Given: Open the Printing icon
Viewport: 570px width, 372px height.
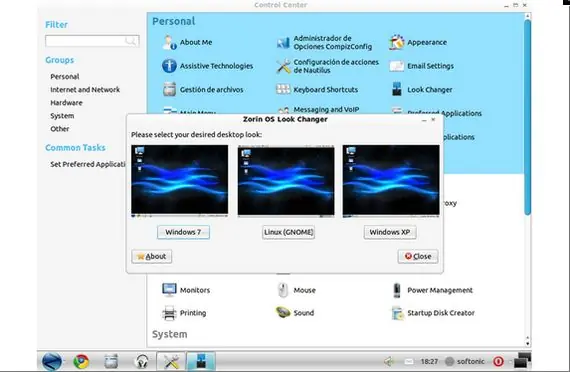Looking at the screenshot, I should point(169,313).
